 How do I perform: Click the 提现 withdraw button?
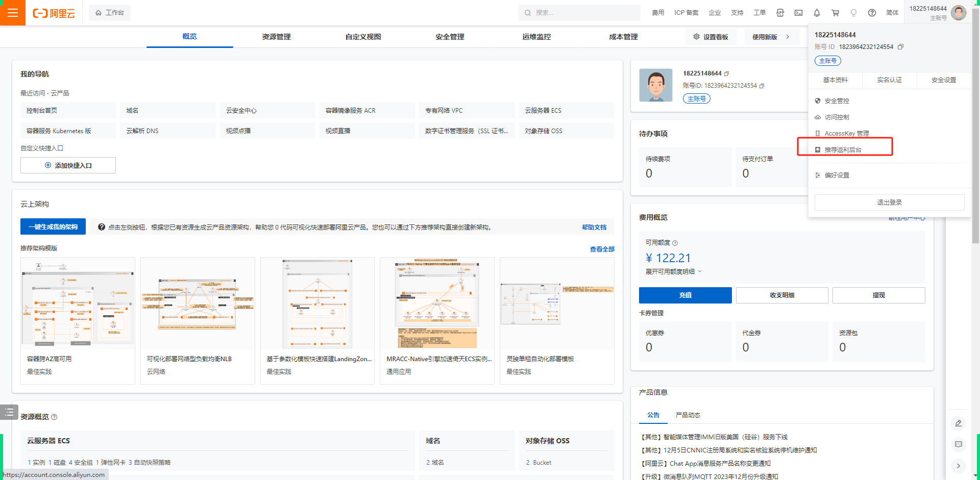pyautogui.click(x=878, y=295)
